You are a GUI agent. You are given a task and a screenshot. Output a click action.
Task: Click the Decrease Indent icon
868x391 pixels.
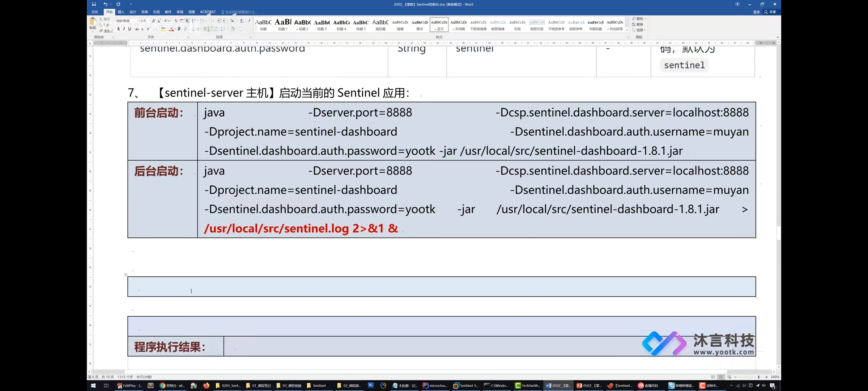(219, 21)
